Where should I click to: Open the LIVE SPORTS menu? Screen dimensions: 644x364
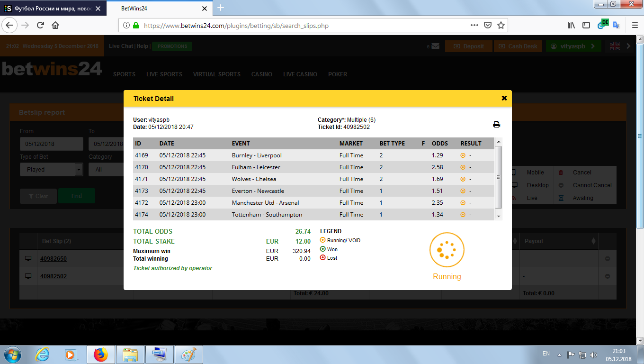(164, 74)
